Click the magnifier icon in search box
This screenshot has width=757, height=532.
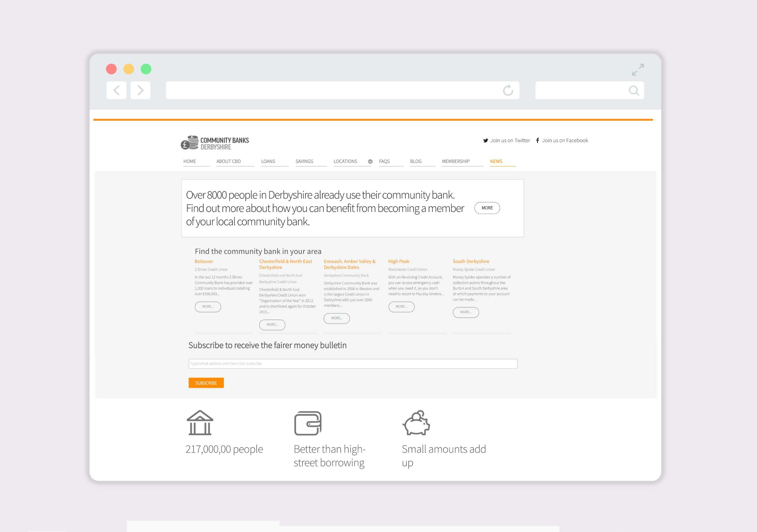[x=633, y=90]
